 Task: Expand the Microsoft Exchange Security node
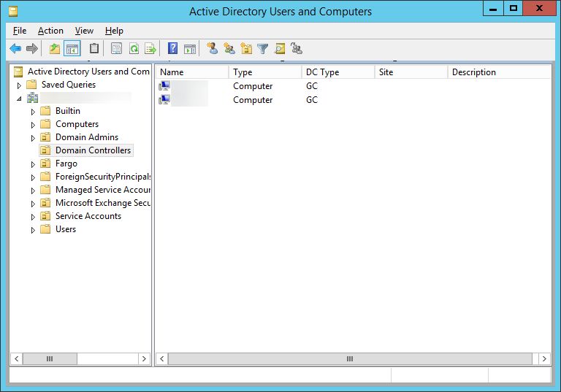tap(33, 204)
